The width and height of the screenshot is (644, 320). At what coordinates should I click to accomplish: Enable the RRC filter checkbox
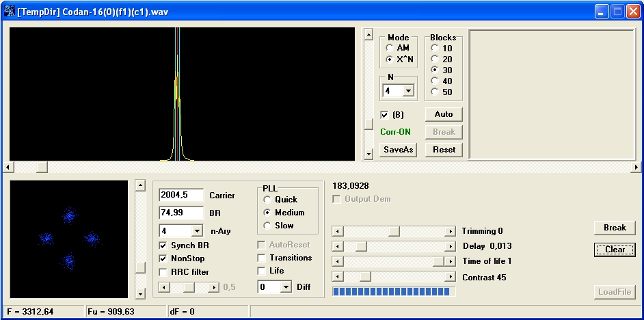[x=163, y=272]
